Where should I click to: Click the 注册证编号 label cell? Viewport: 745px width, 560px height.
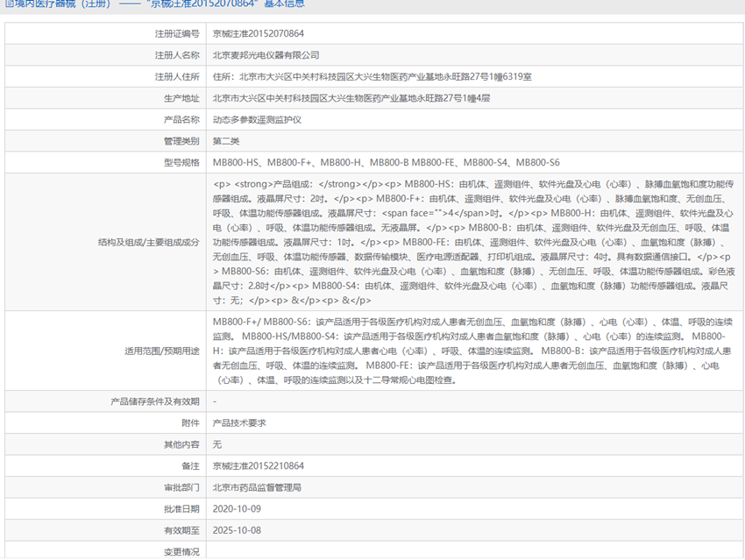click(x=177, y=33)
